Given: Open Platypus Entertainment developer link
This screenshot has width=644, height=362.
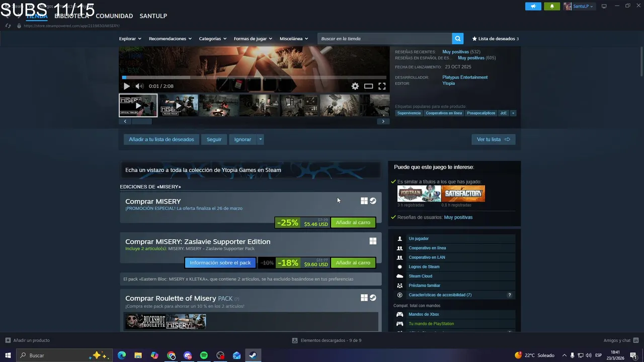Looking at the screenshot, I should [465, 77].
